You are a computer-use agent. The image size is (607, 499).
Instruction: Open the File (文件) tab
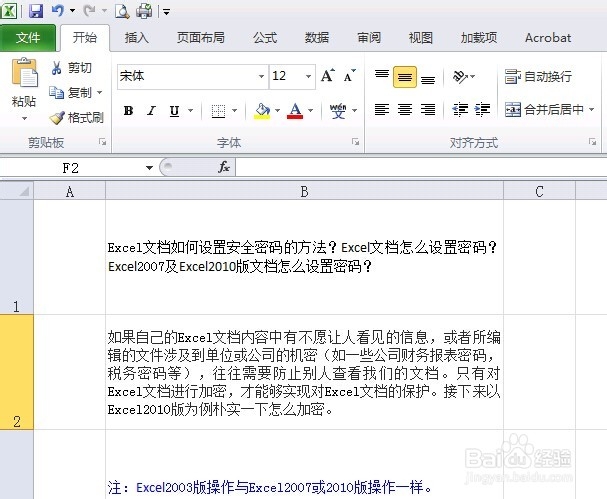pos(28,38)
